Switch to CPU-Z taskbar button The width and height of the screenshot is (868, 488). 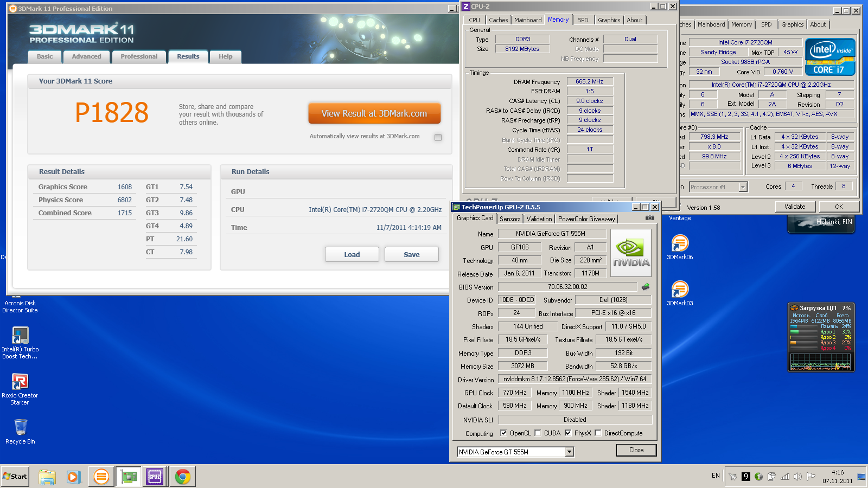click(x=155, y=477)
